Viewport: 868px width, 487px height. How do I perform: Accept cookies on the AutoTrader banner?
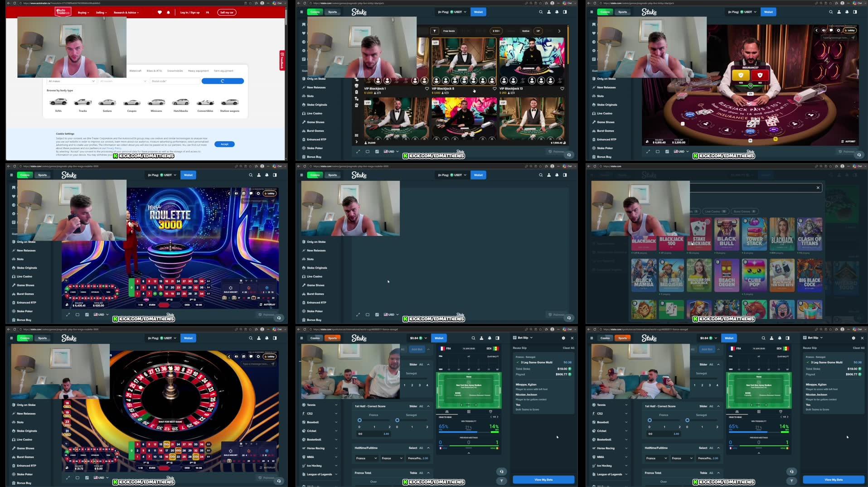[x=224, y=144]
